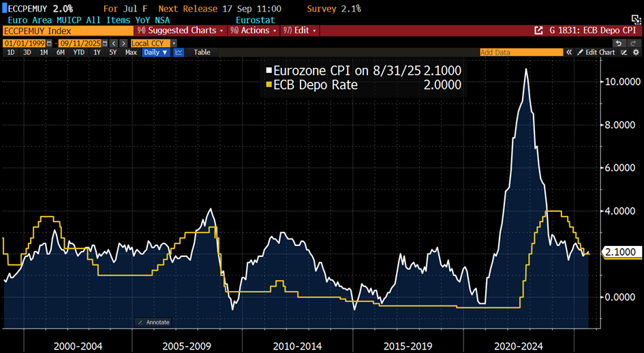This screenshot has width=644, height=353.
Task: Click the next date range arrow
Action: [x=123, y=43]
